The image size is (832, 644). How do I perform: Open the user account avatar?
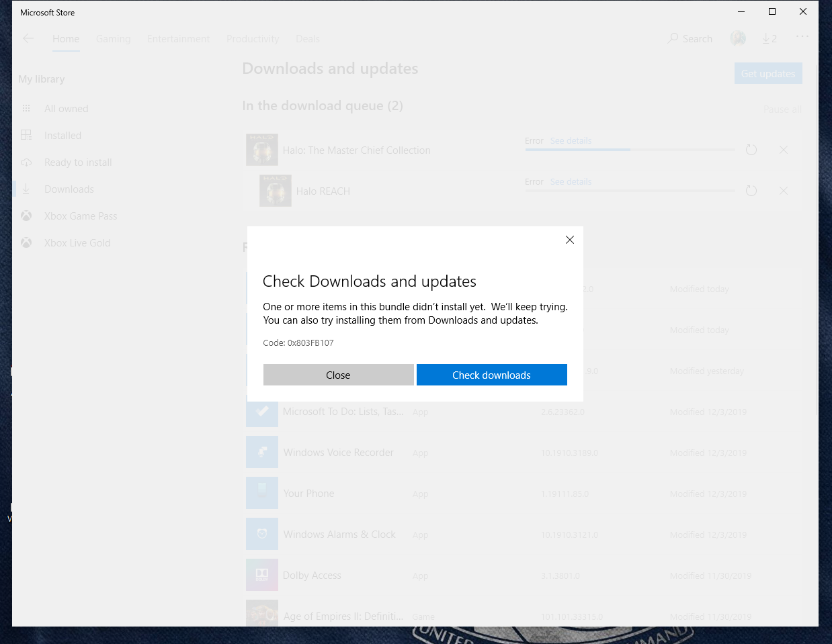coord(738,39)
